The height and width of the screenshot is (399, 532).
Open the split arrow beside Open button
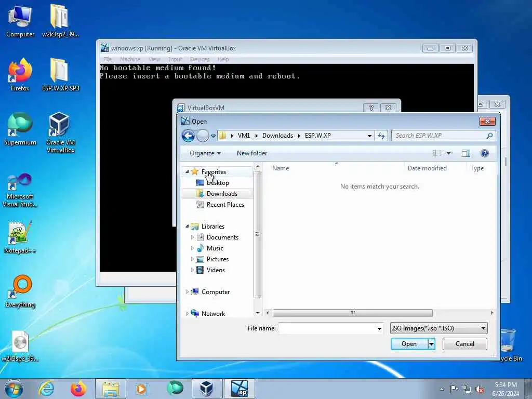tap(431, 344)
